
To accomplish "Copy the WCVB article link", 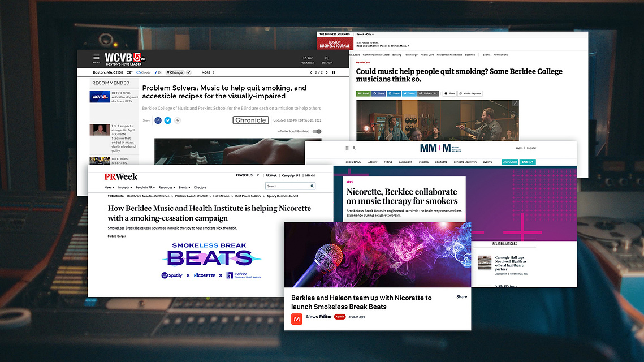I will point(178,120).
